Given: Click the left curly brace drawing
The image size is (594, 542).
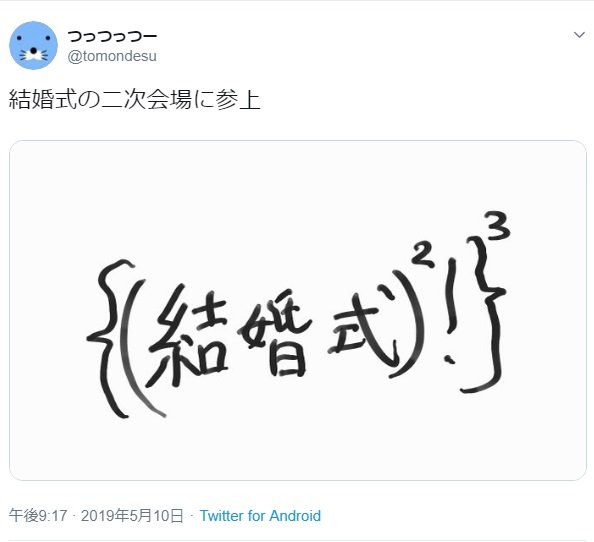Looking at the screenshot, I should click(111, 339).
